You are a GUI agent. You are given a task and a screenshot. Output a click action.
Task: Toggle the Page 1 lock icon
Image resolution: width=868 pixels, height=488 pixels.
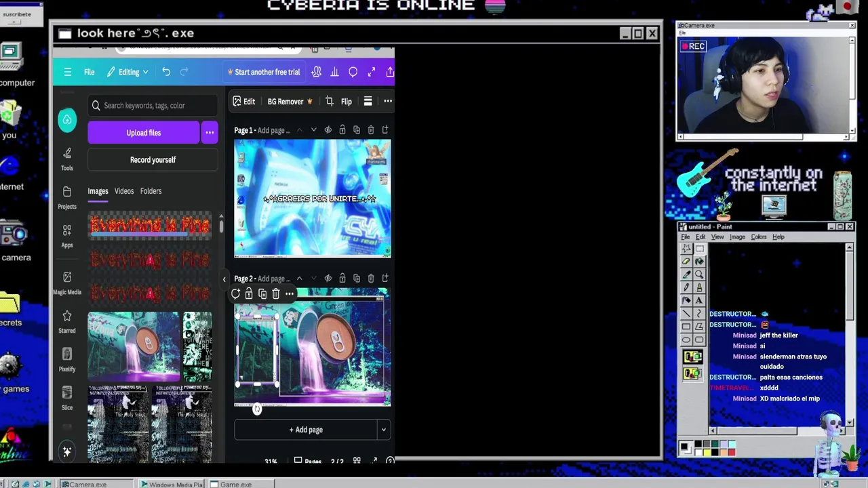pos(342,129)
